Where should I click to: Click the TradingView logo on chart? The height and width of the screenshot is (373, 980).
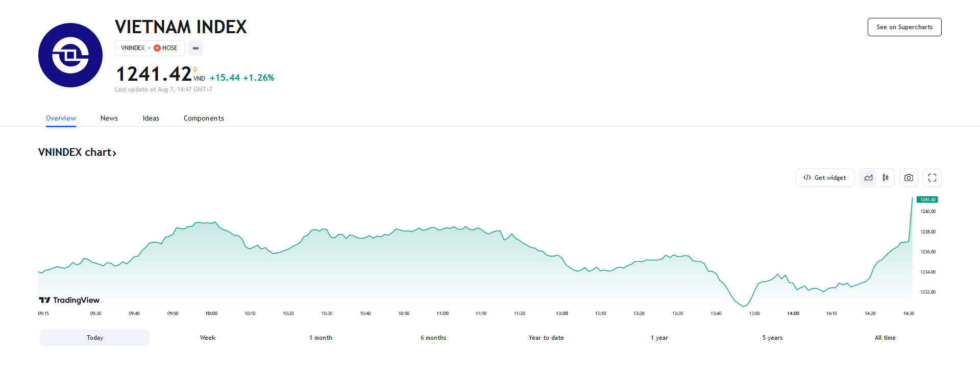coord(69,300)
